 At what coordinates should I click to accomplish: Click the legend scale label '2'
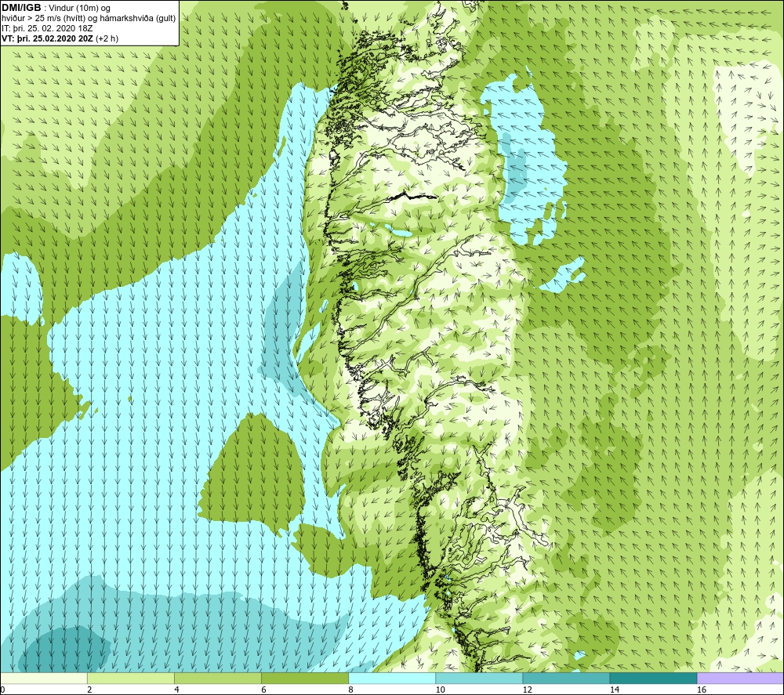click(x=89, y=690)
